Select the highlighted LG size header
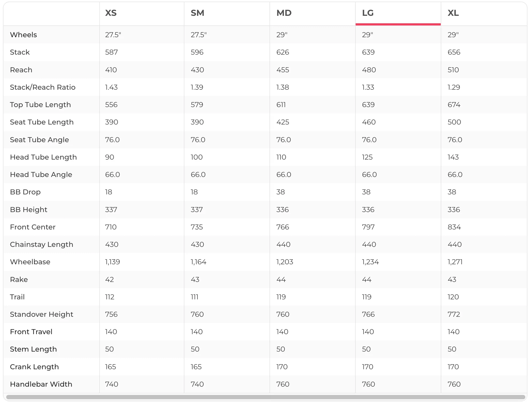 coord(368,13)
